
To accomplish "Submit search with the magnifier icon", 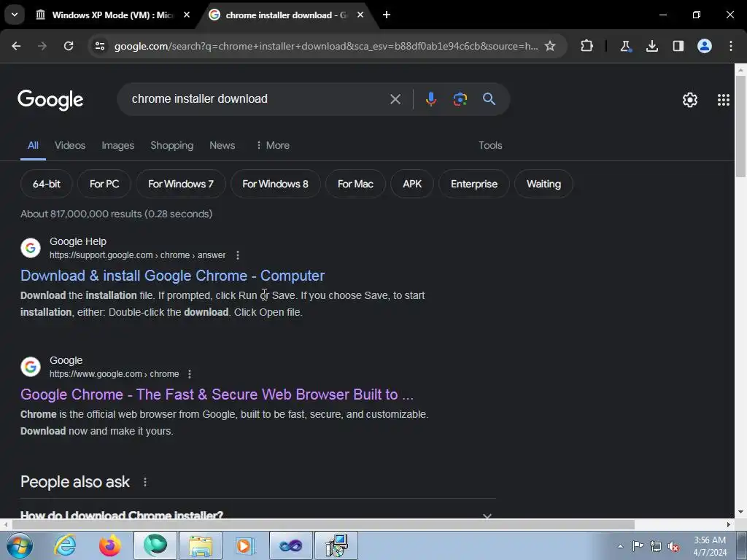I will click(489, 99).
